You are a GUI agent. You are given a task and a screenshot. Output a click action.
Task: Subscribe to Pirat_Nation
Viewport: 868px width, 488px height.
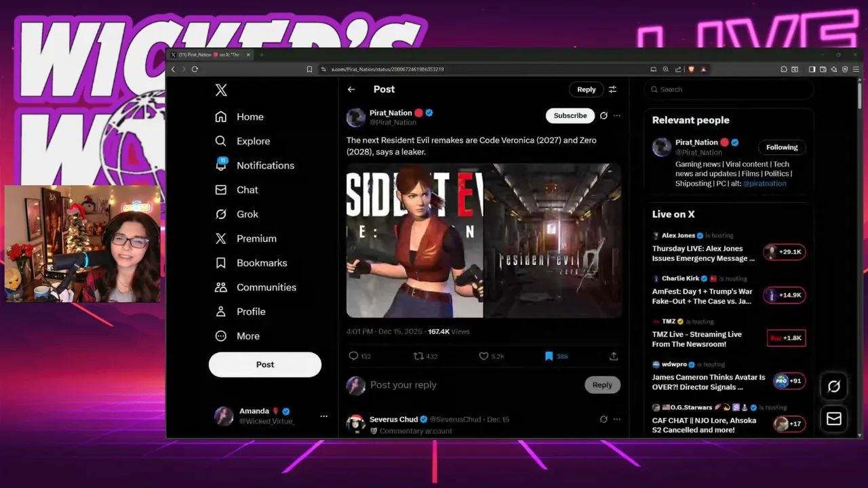[x=570, y=116]
